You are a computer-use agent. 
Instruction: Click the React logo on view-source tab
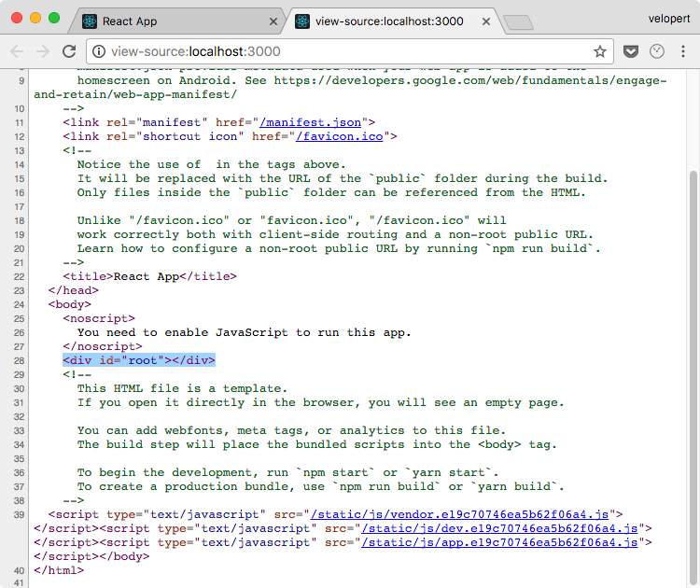pos(302,21)
